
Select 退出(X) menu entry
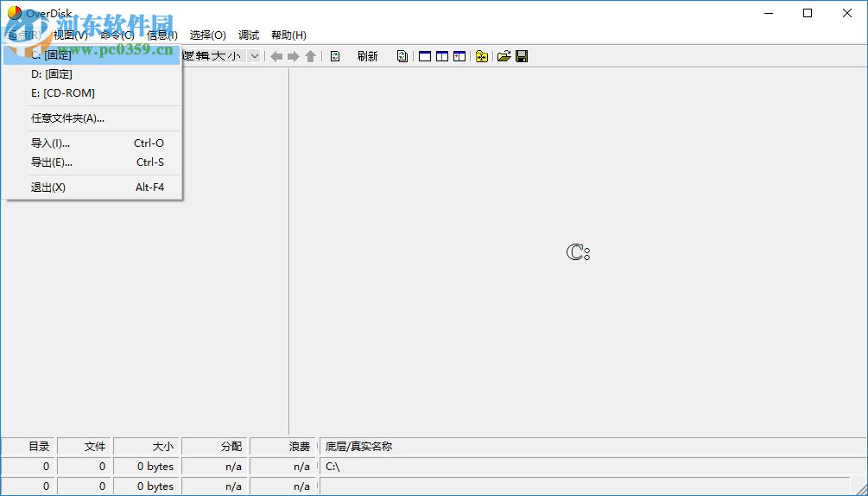92,188
